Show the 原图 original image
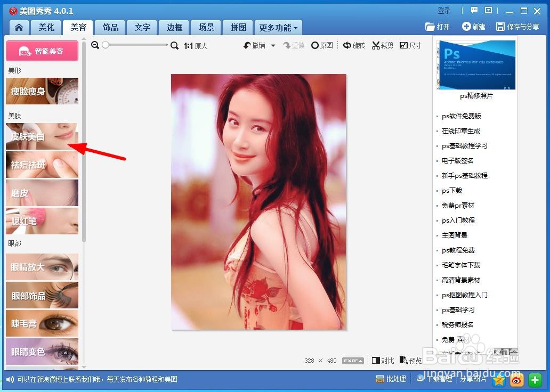Screen dimensions: 550x392 322,45
